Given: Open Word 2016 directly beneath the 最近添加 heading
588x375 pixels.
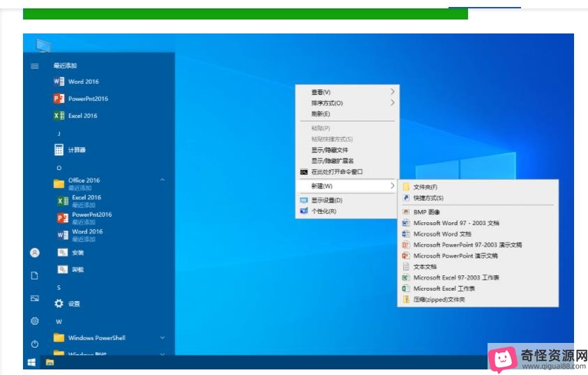Looking at the screenshot, I should click(x=76, y=82).
